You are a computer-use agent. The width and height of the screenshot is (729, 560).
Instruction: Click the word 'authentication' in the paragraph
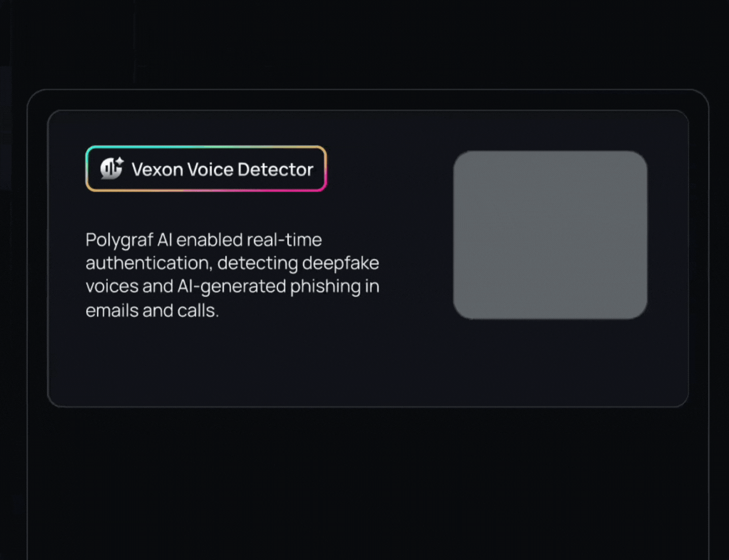click(148, 263)
